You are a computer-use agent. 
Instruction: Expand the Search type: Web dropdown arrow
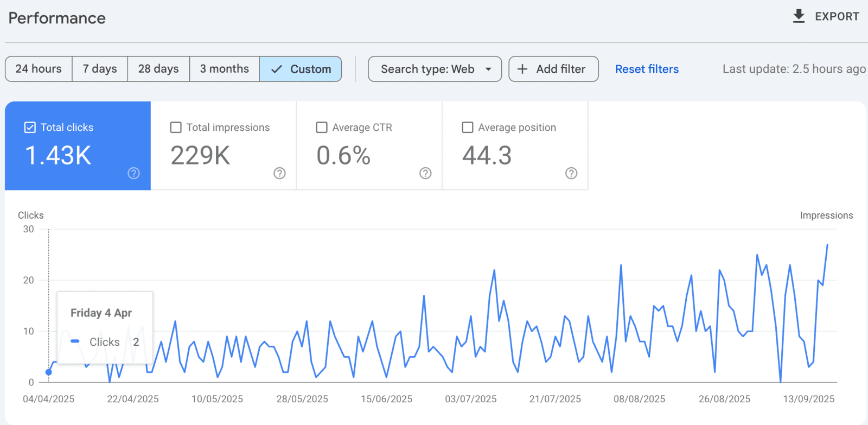[488, 69]
